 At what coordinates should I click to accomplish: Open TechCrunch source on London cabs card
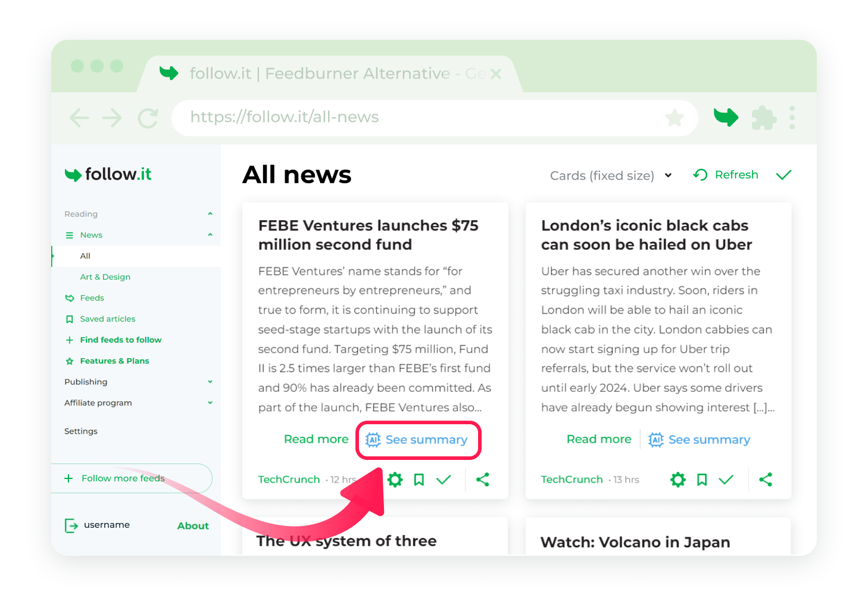point(572,480)
